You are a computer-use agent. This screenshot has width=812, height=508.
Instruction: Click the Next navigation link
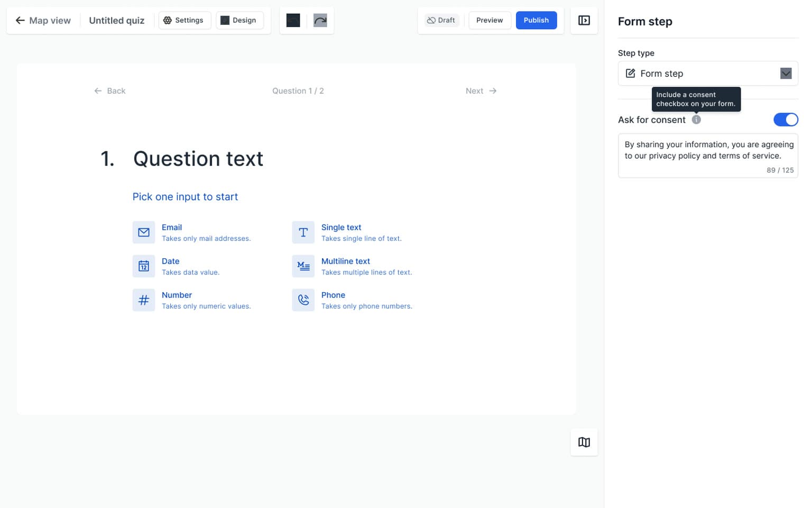pos(481,90)
